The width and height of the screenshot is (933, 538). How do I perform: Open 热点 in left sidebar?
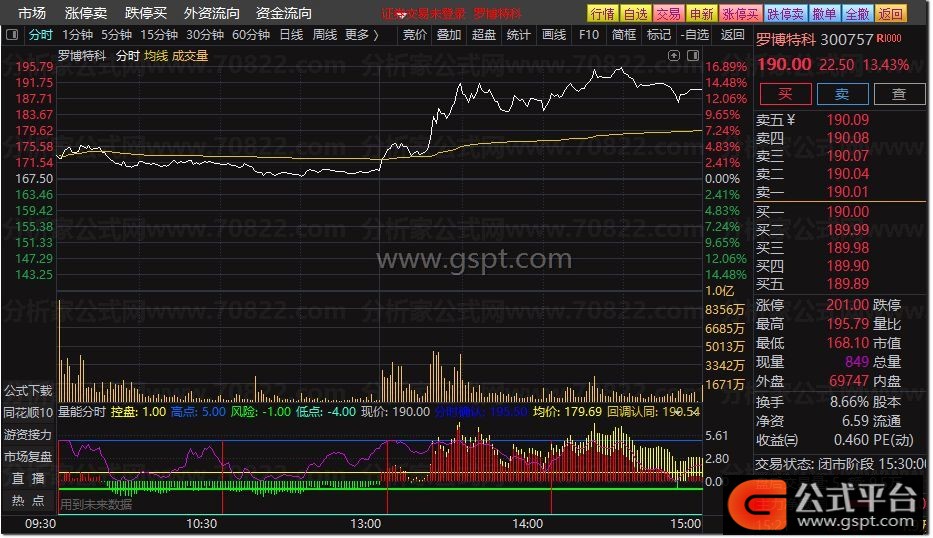[28, 501]
